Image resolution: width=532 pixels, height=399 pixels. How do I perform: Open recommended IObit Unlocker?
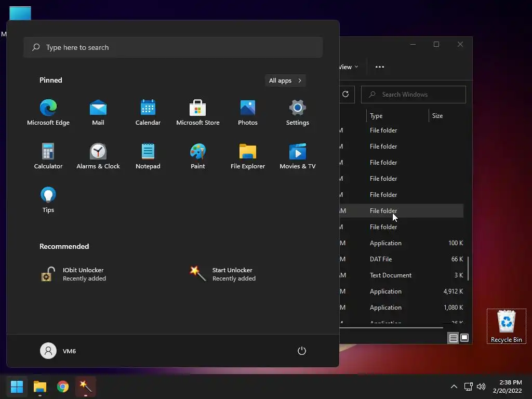74,274
